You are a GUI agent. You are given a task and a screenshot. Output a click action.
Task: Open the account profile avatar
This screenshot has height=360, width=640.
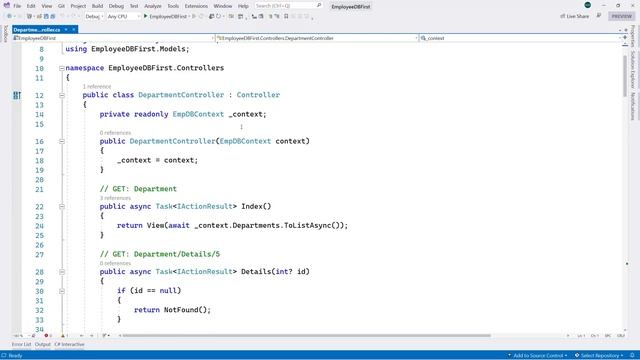(587, 5)
